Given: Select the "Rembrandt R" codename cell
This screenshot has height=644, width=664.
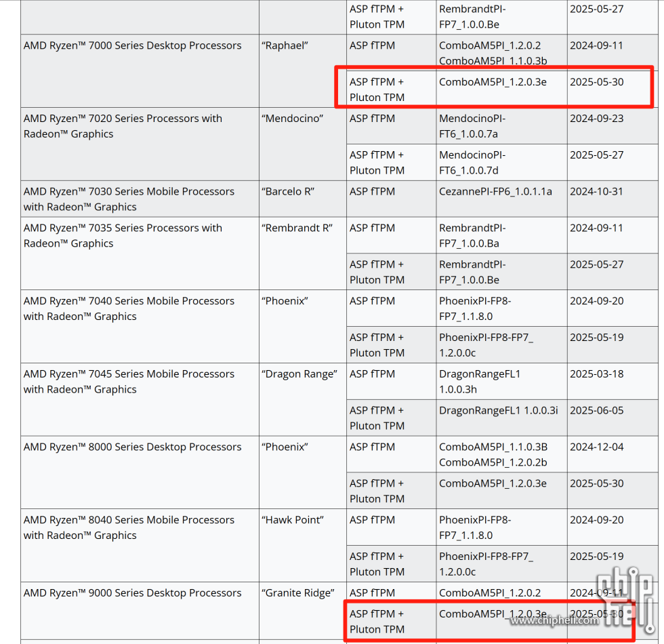Looking at the screenshot, I should point(303,254).
